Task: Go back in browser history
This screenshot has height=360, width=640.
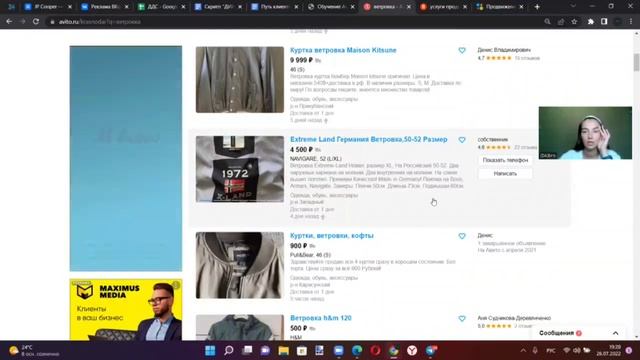Action: (9, 22)
